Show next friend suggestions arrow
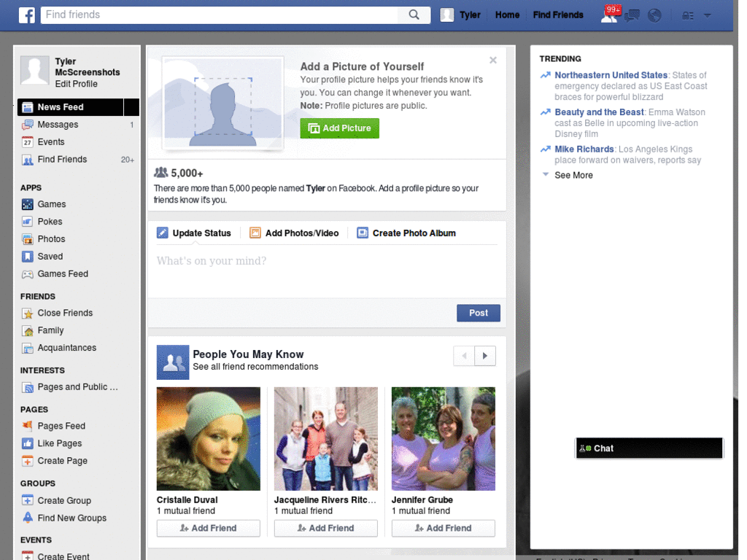747x560 pixels. pyautogui.click(x=485, y=356)
